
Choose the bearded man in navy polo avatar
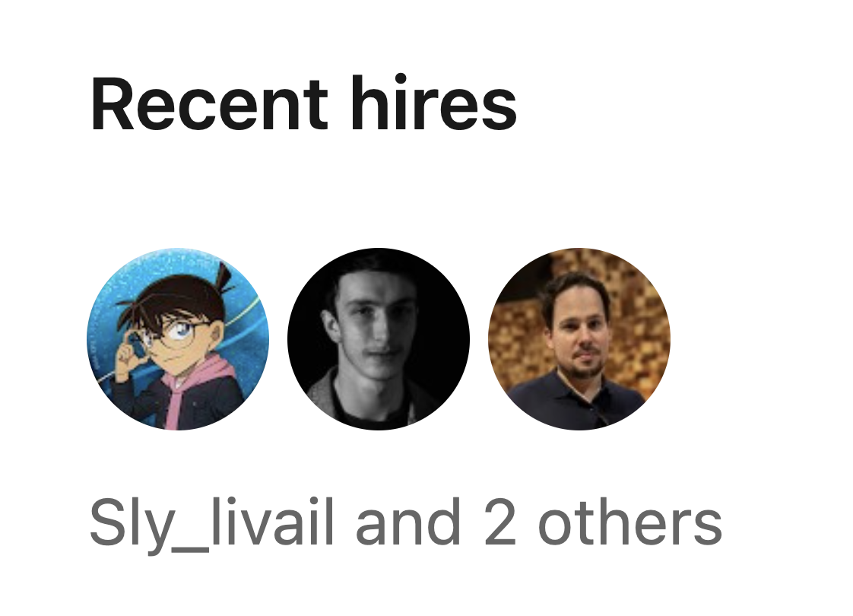click(579, 339)
